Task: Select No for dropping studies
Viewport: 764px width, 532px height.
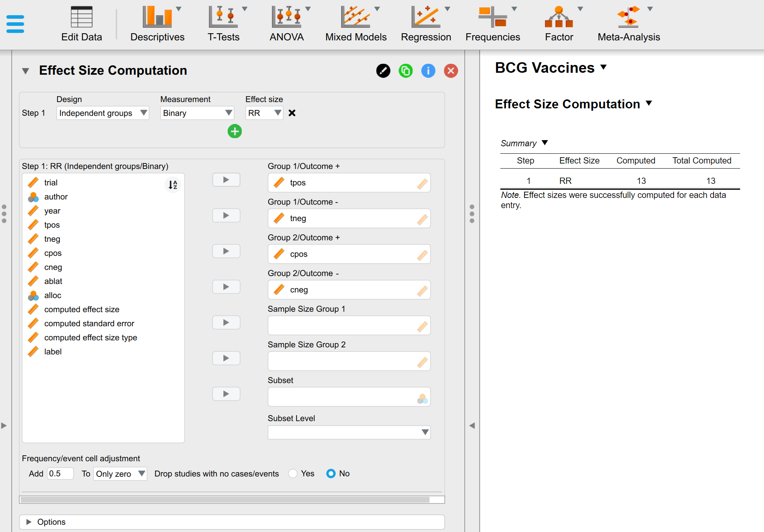Action: (331, 474)
